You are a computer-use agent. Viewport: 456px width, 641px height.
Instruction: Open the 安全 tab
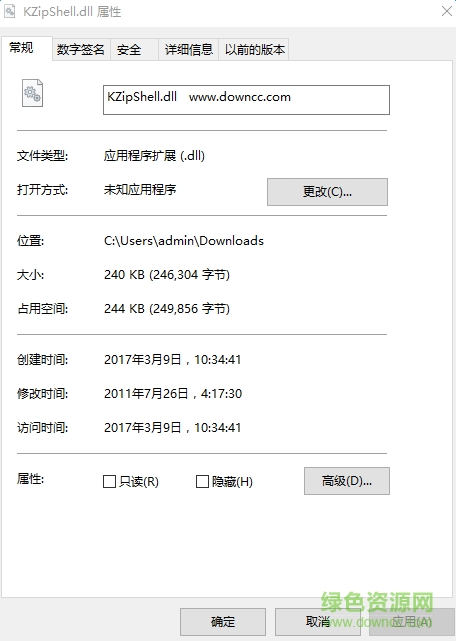134,50
